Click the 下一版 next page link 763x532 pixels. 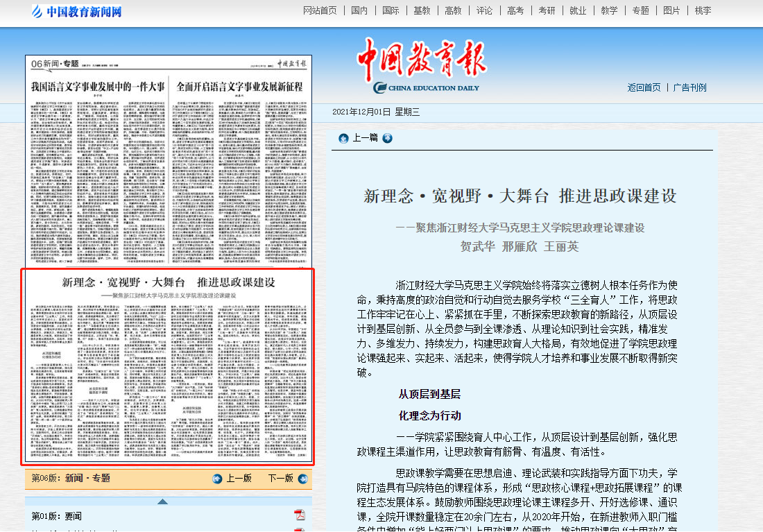280,479
